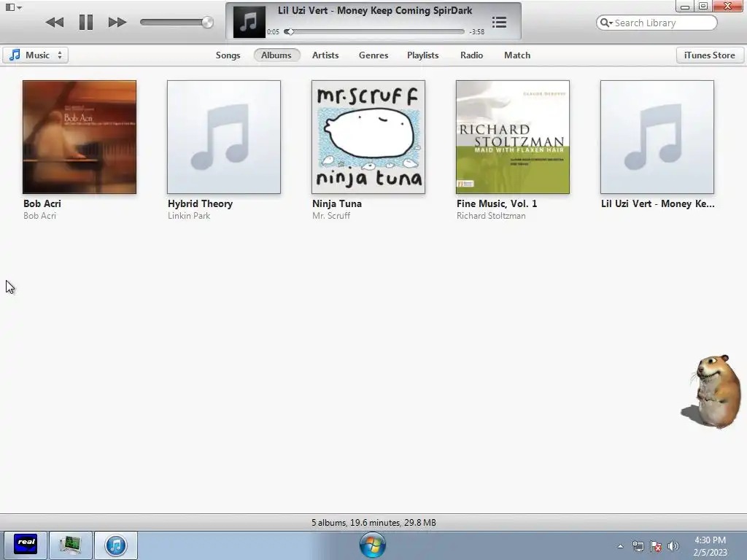Click the network tray icon
Screen dimensions: 747x560
coord(638,546)
